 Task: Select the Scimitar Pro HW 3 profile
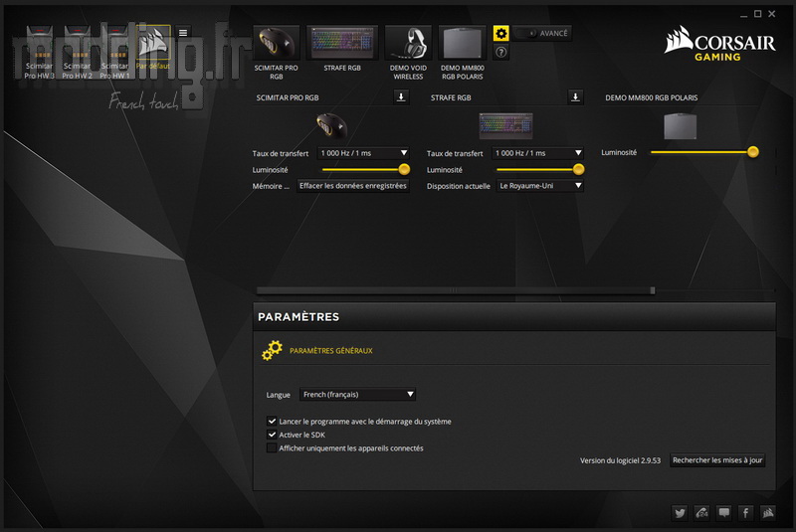pyautogui.click(x=39, y=53)
